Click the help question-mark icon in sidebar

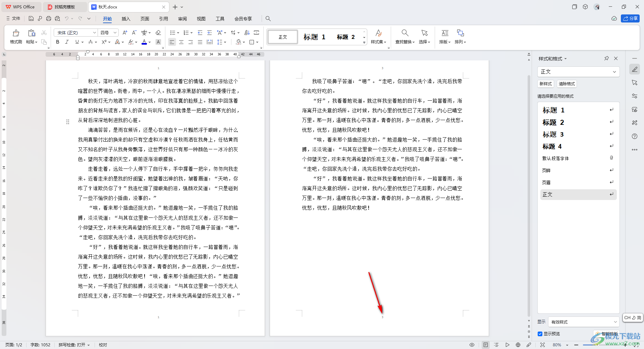tap(635, 136)
